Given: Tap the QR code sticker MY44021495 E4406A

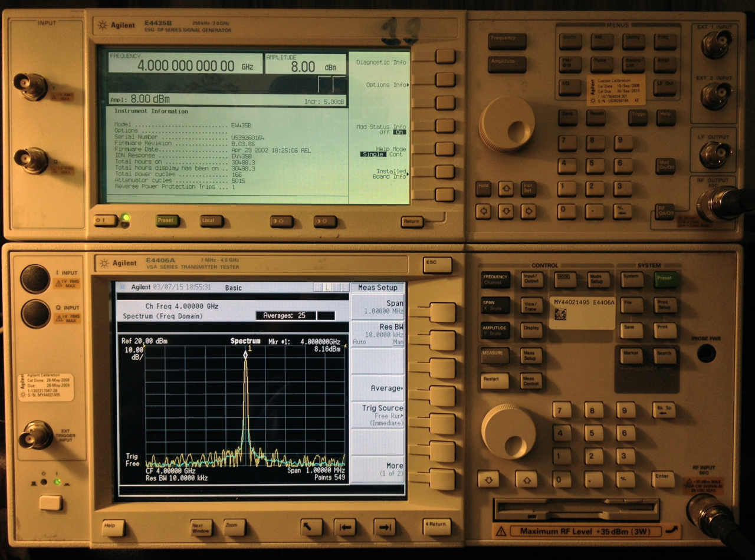Looking at the screenshot, I should pyautogui.click(x=582, y=313).
